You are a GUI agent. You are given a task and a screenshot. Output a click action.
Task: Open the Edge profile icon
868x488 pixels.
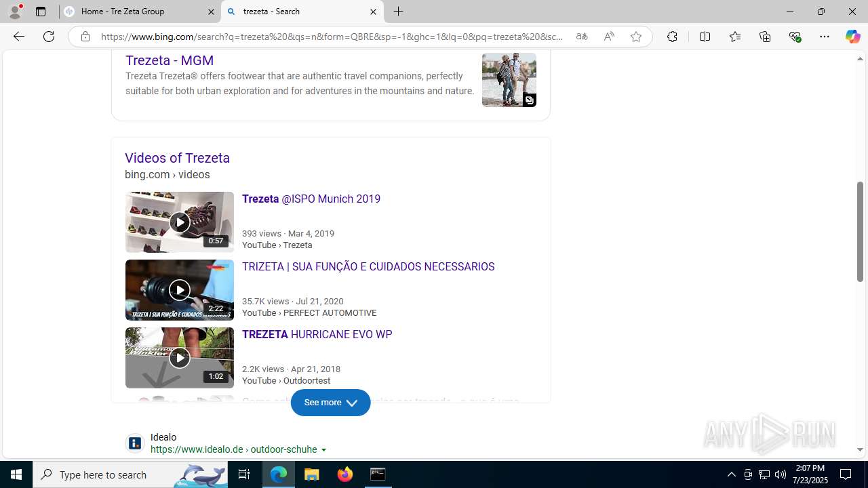[x=15, y=12]
